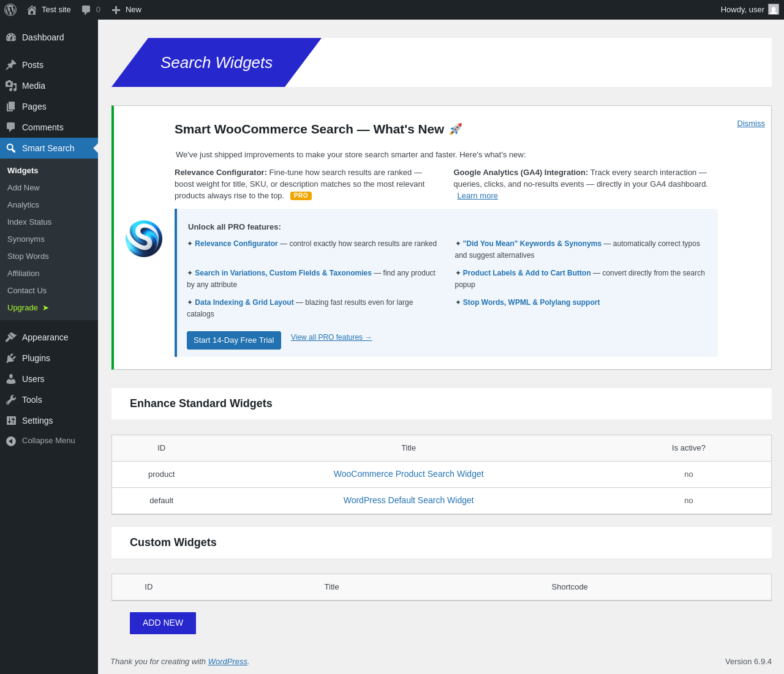The width and height of the screenshot is (784, 674).
Task: Click the Collapse Menu arrow icon
Action: point(11,441)
